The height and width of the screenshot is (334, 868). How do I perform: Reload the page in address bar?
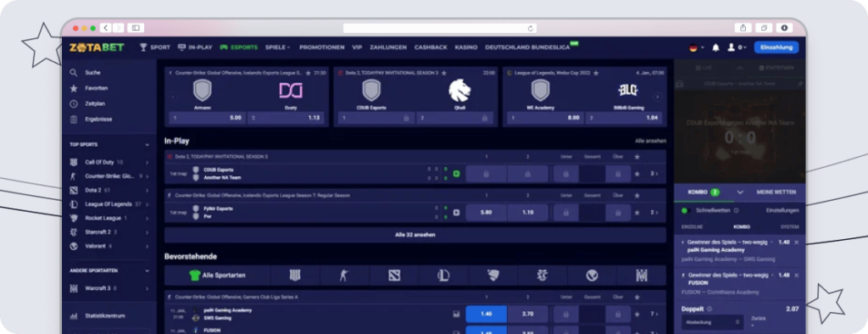tap(531, 28)
